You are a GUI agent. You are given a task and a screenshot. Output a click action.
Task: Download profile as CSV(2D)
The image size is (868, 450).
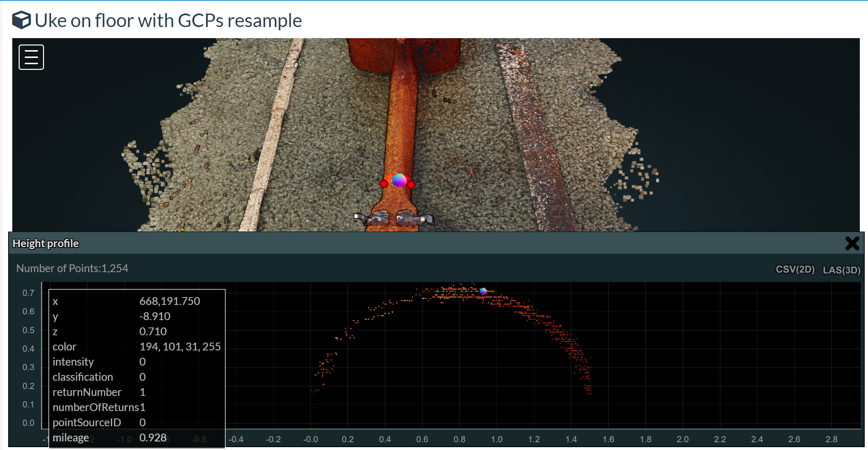(x=795, y=269)
